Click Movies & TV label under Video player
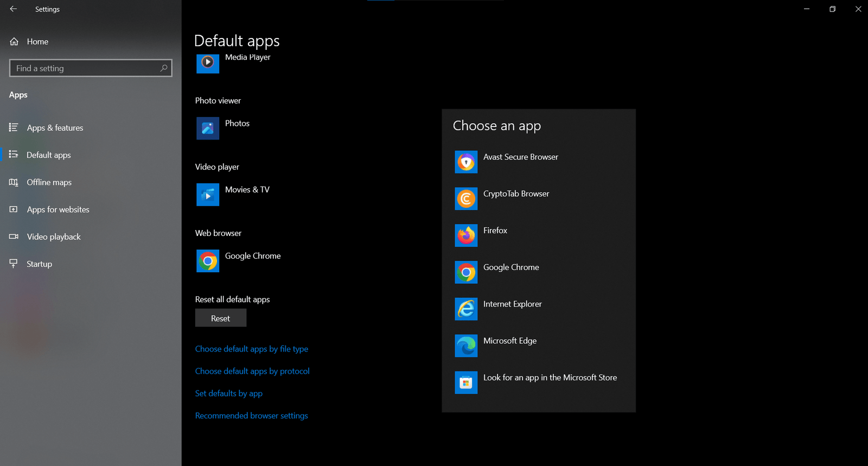This screenshot has height=466, width=868. click(x=247, y=189)
